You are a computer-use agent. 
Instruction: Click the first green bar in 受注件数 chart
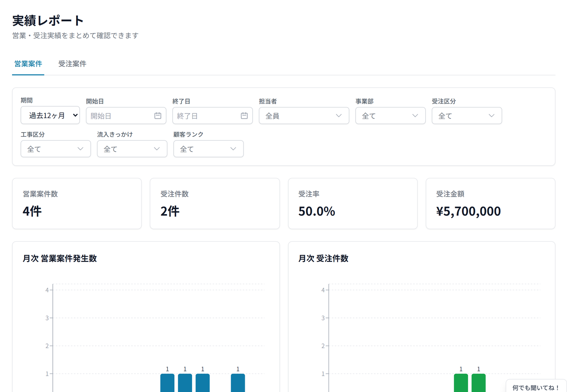[461, 383]
